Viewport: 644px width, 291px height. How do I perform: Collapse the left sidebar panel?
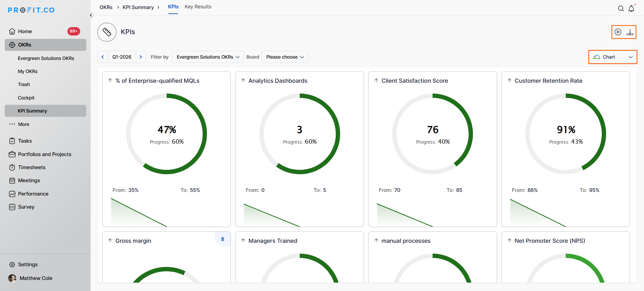tap(91, 15)
